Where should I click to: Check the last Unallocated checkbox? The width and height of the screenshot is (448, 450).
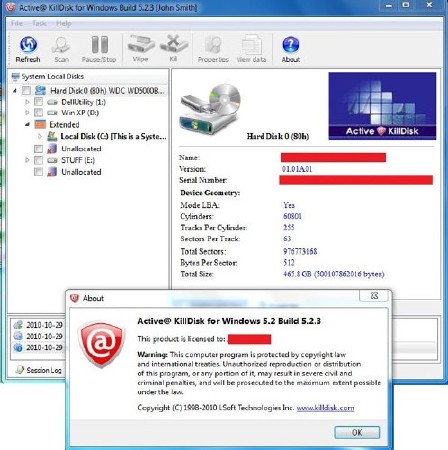38,172
